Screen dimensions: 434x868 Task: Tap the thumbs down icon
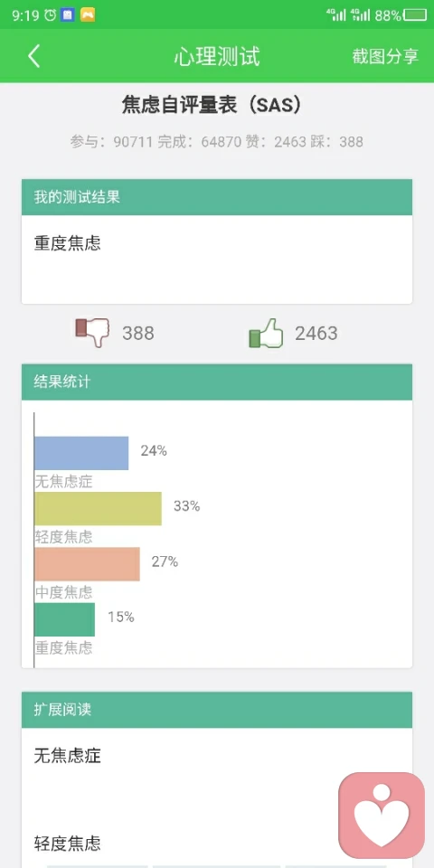tap(92, 332)
